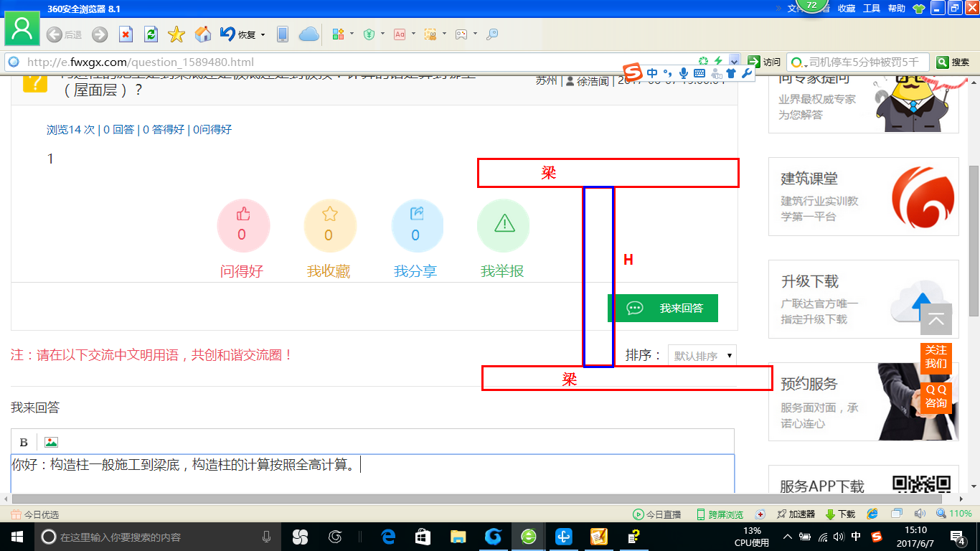This screenshot has width=980, height=551.
Task: Click the forward navigation arrow
Action: [100, 34]
